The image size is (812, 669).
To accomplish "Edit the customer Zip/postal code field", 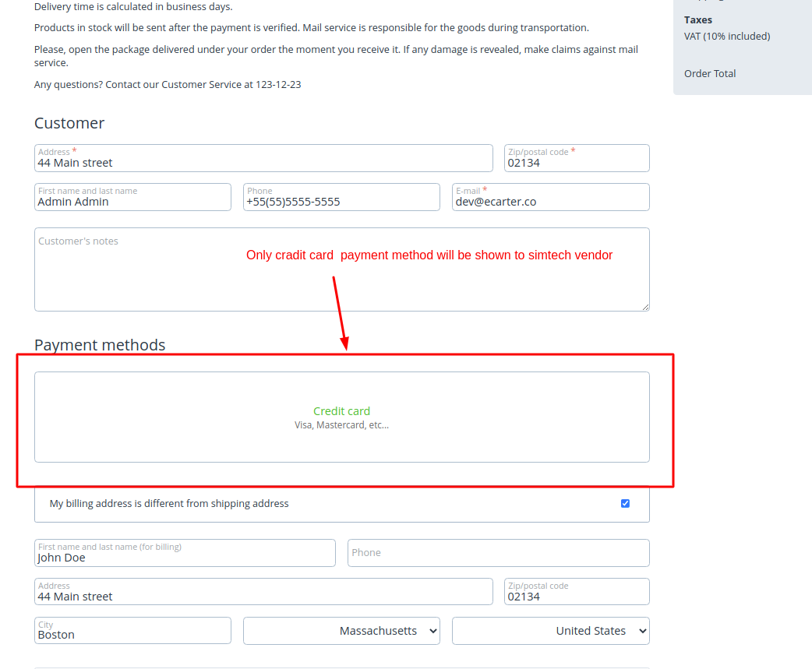I will [577, 158].
